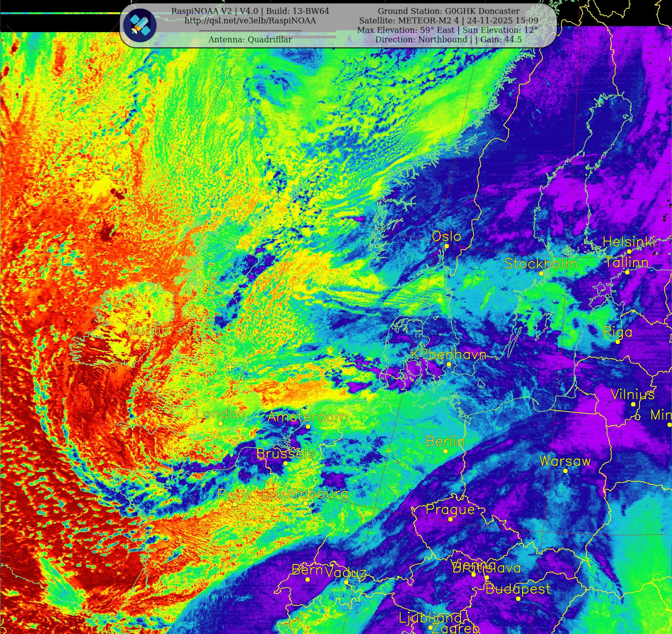Click the Riga city marker dot
The width and height of the screenshot is (672, 634).
[x=618, y=342]
